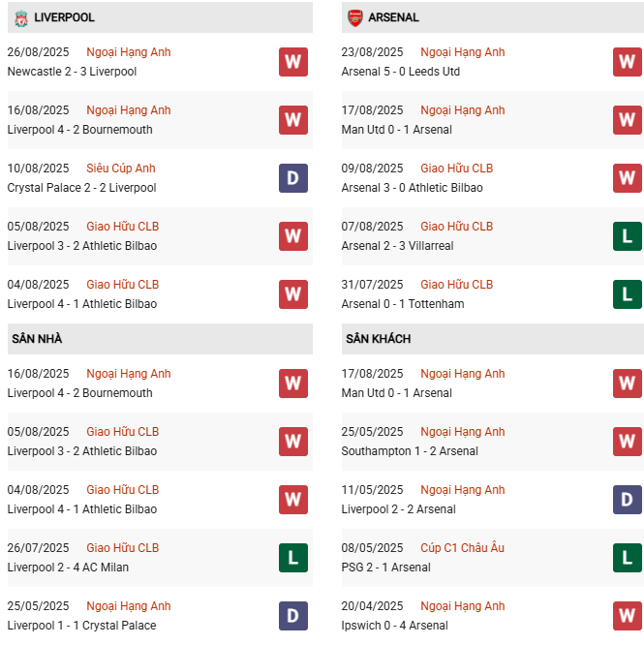The width and height of the screenshot is (644, 645).
Task: Select the W badge for Arsenal vs Leeds
Action: pyautogui.click(x=628, y=62)
